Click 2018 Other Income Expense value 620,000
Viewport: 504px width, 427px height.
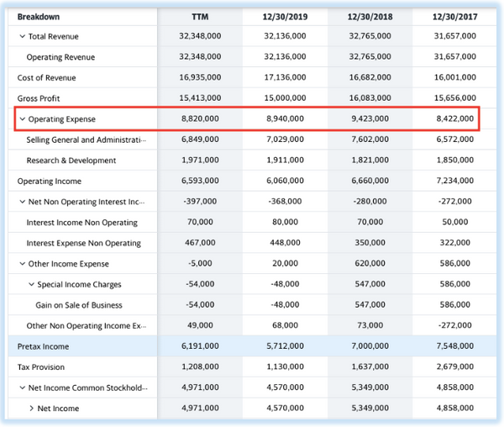370,263
